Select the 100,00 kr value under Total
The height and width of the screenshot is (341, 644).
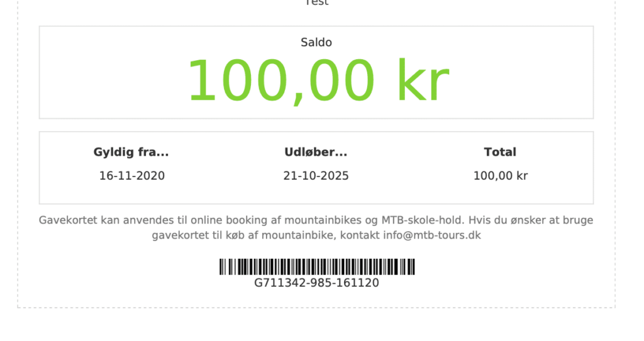500,176
